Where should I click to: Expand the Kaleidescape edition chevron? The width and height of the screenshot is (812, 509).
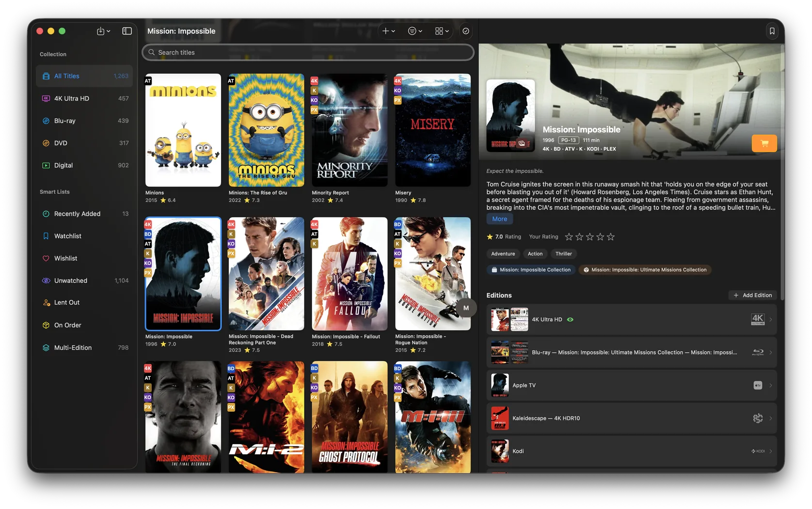(x=771, y=418)
